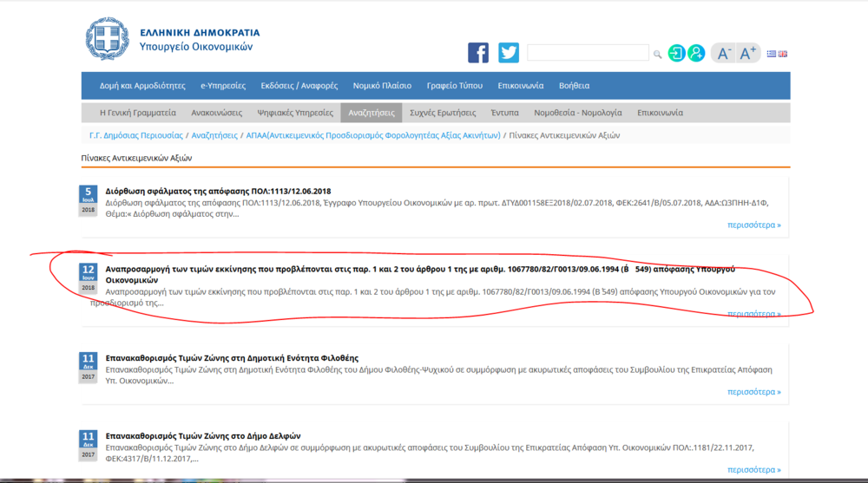This screenshot has width=868, height=483.
Task: Select the Συχνές Ερωτήσεις tab
Action: [x=443, y=113]
